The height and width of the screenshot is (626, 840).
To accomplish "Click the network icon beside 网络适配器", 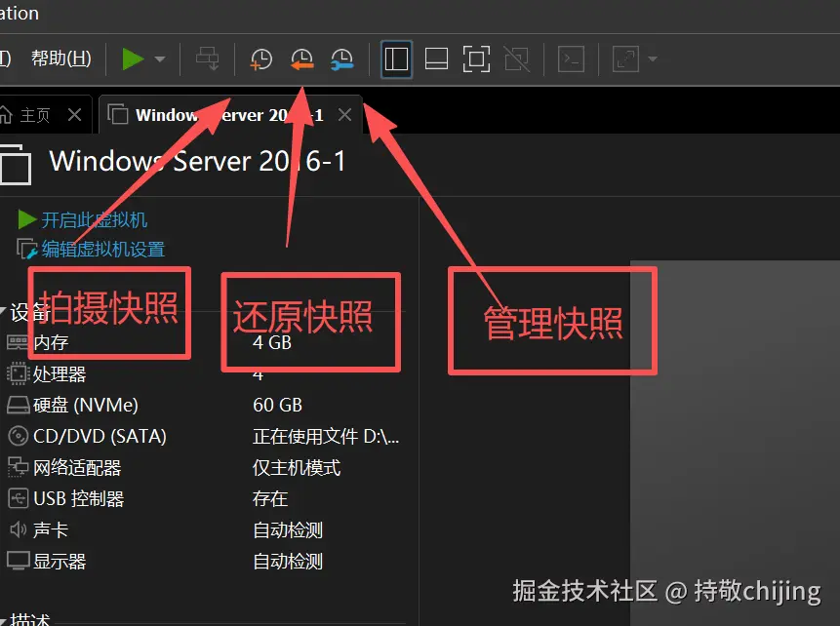I will [18, 467].
